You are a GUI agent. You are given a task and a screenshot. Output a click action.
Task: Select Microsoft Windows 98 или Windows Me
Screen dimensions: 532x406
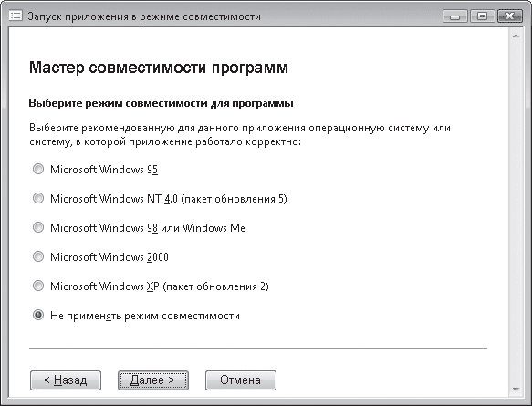pyautogui.click(x=38, y=227)
